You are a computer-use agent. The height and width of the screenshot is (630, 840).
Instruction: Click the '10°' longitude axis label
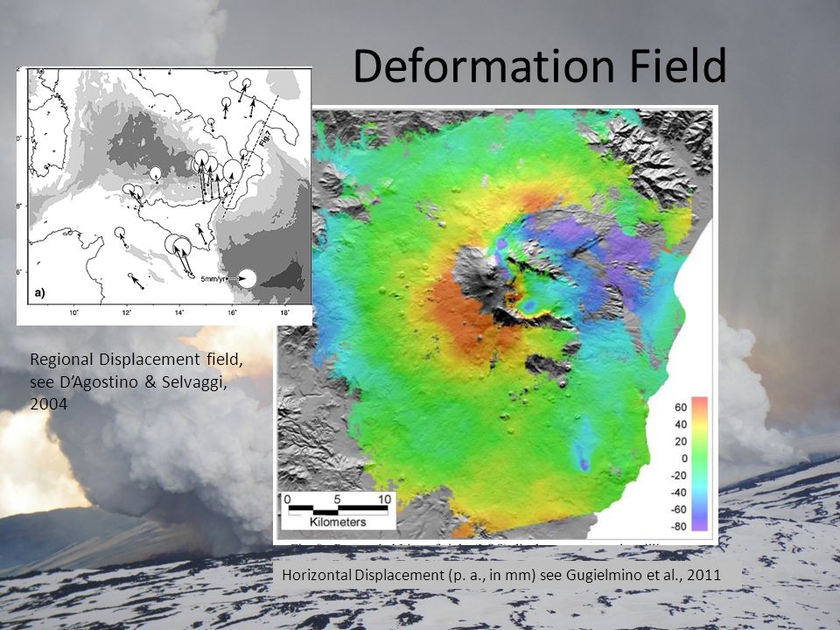(73, 312)
